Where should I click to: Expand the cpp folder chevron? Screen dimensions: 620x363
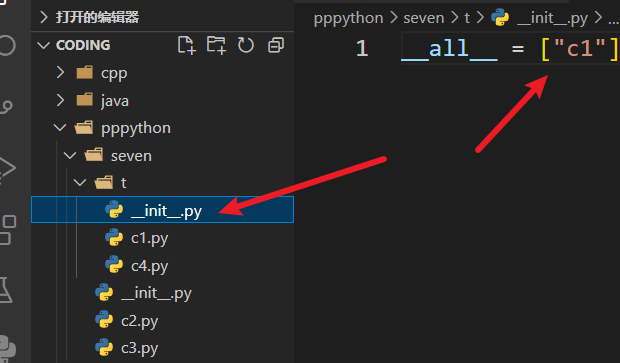pyautogui.click(x=60, y=72)
